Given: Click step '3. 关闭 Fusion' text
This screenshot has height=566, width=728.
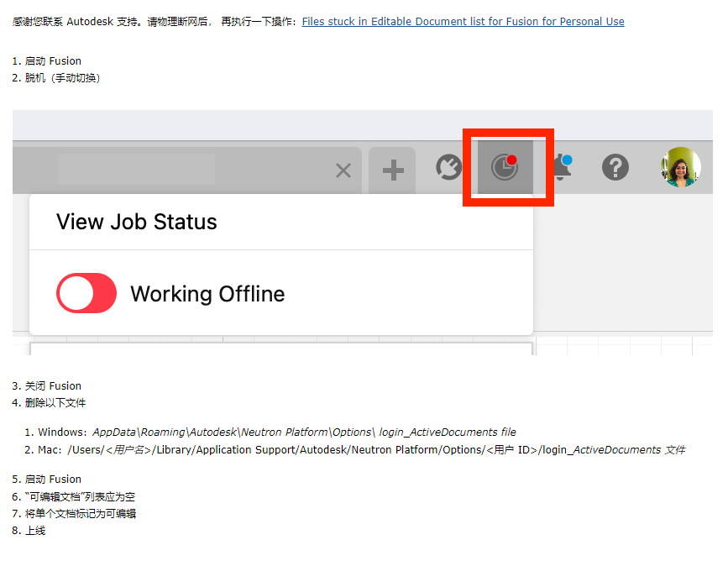Looking at the screenshot, I should 46,385.
